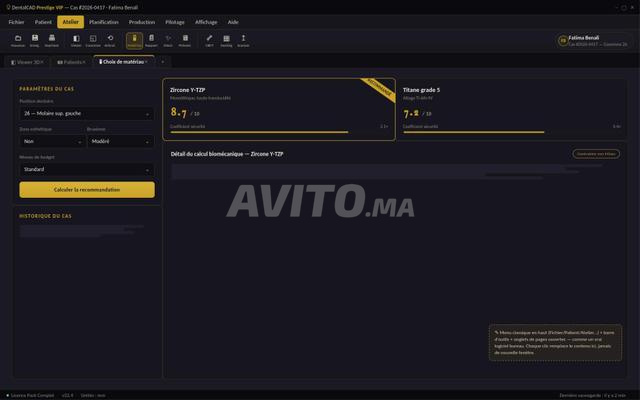
Task: Click the printer toolbar icon
Action: [x=52, y=40]
